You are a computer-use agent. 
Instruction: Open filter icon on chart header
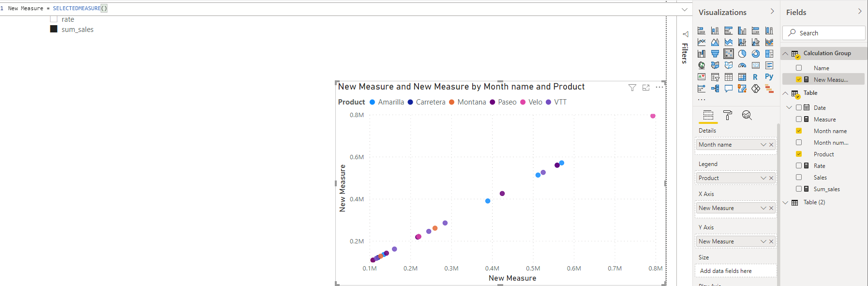tap(632, 88)
